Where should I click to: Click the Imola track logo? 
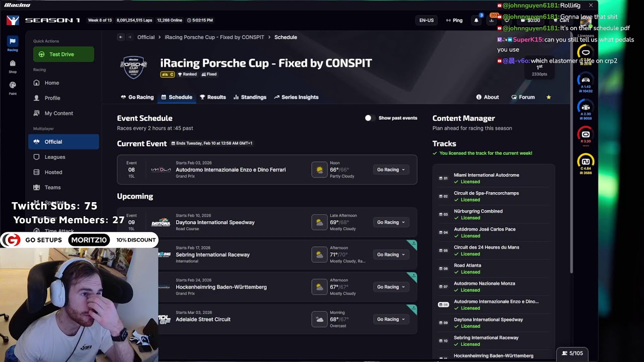(161, 170)
